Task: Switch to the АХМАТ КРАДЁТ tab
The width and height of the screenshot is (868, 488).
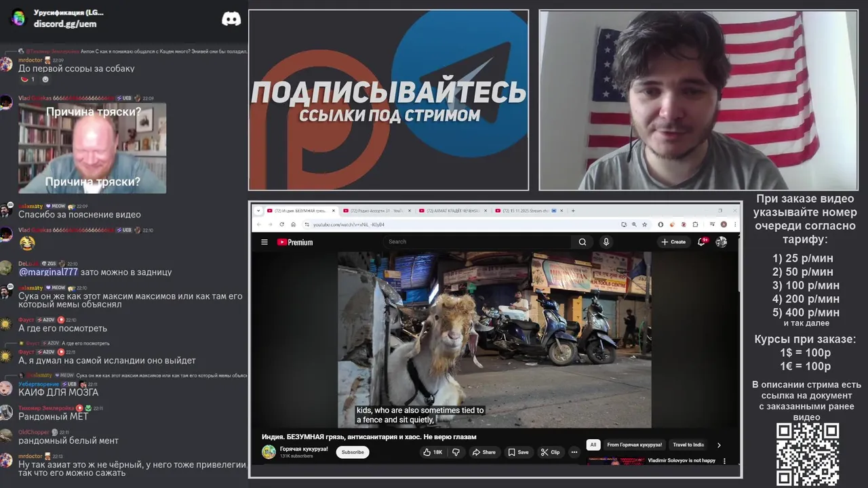Action: tap(453, 211)
